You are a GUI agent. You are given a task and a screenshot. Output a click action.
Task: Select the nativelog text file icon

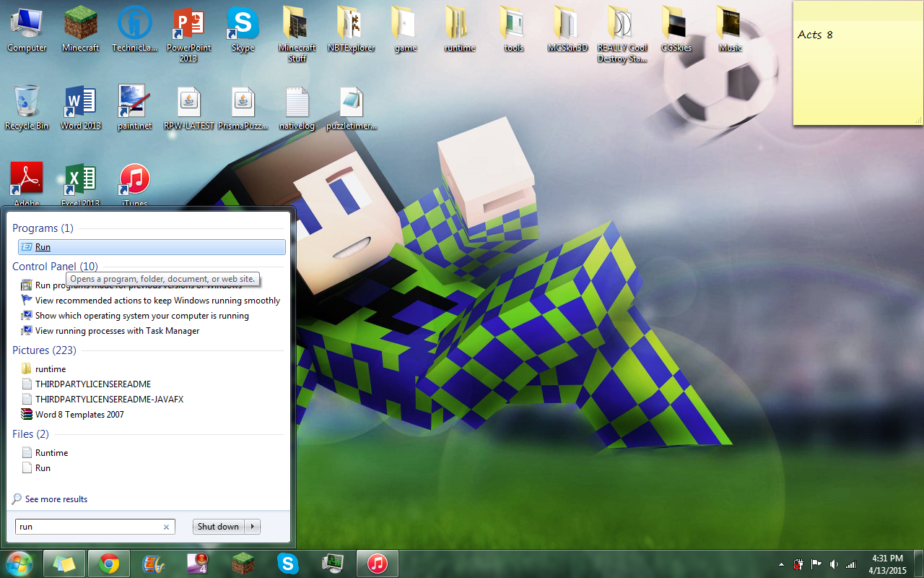pos(297,107)
